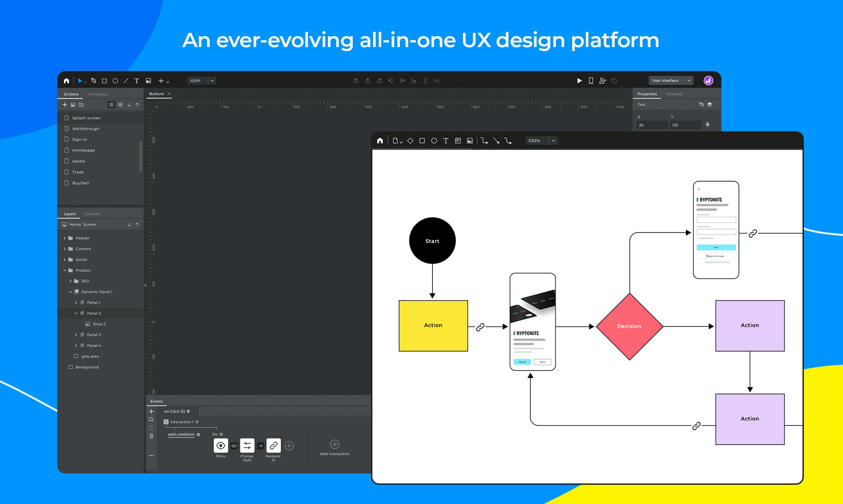Open zoom dropdown arrow in UI editor toolbar
Screen dimensions: 843x504
click(212, 81)
